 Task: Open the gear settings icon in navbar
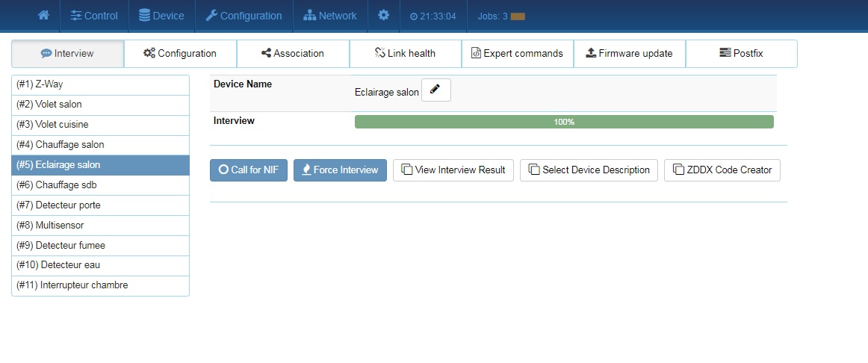(x=383, y=16)
